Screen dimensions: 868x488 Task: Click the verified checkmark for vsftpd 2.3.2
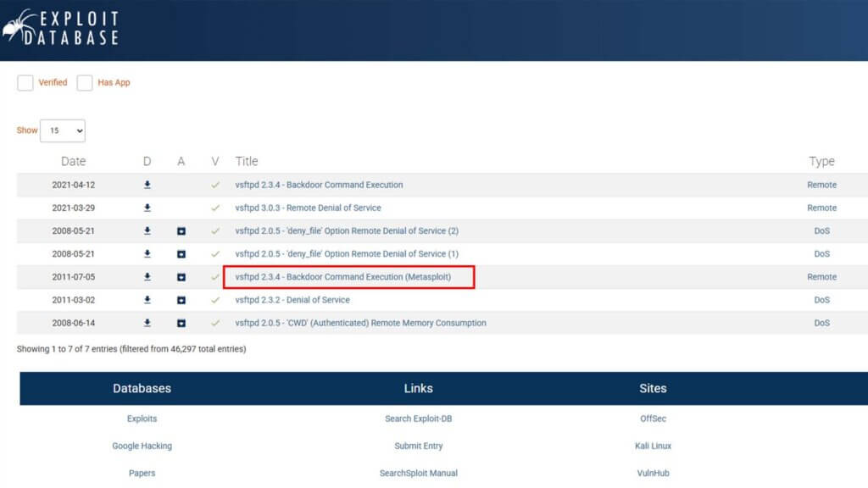tap(215, 300)
